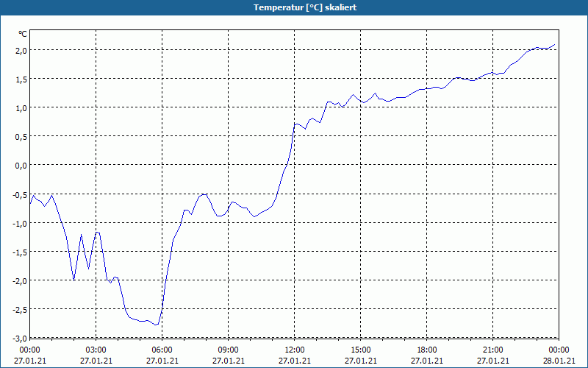
Task: Select the -2,0 y-axis label
Action: click(x=20, y=281)
